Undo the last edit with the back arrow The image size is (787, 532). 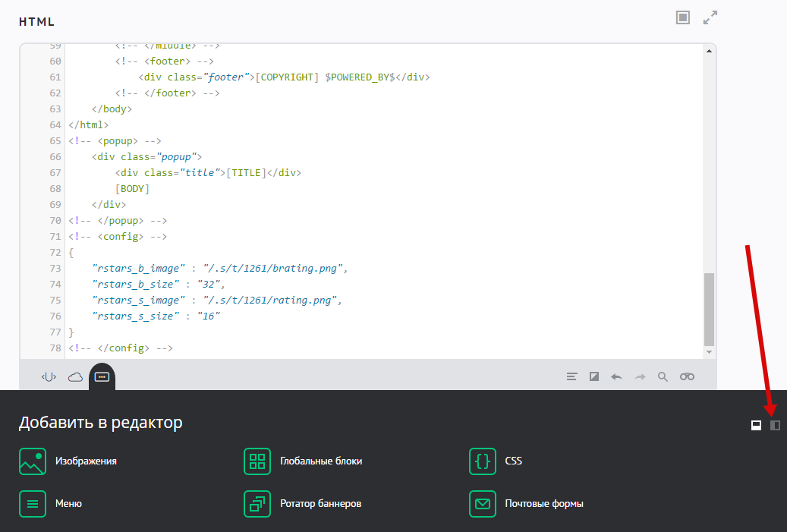tap(616, 376)
